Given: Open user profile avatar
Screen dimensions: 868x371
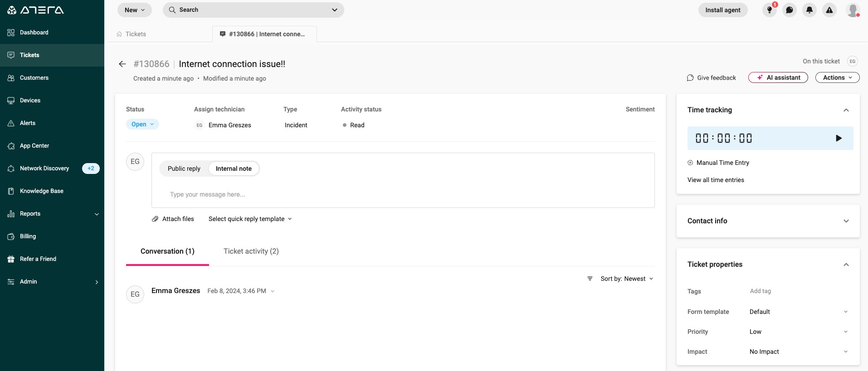Looking at the screenshot, I should (853, 10).
